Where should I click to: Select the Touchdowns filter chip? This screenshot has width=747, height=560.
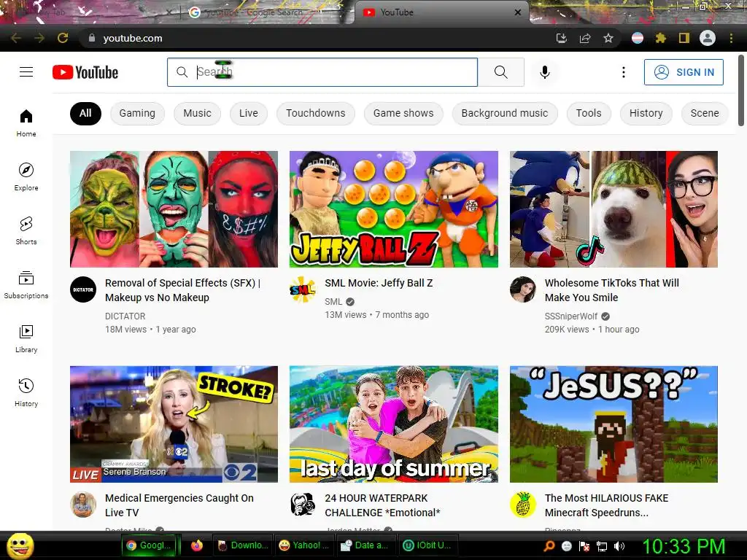(x=315, y=113)
